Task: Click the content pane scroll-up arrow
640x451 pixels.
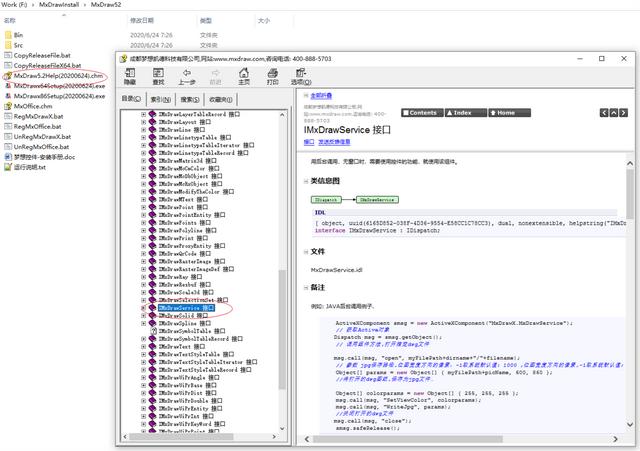Action: [x=630, y=163]
